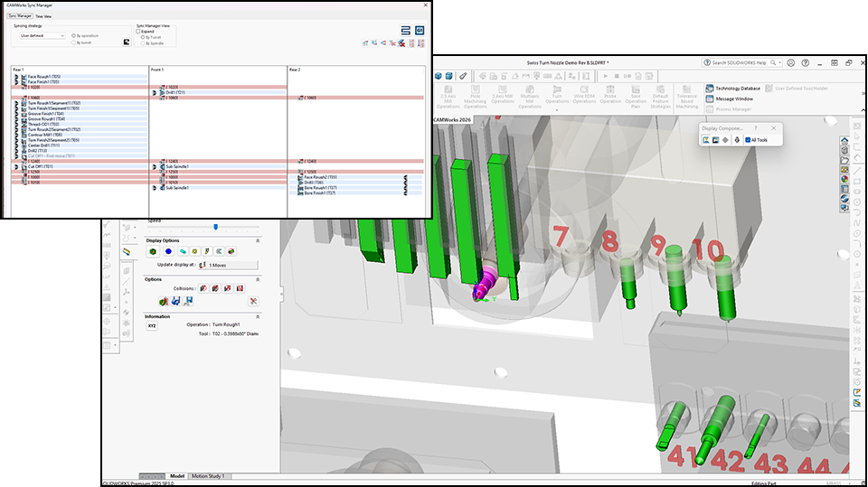Screen dimensions: 868x487
Task: Open the Message Window
Action: 734,98
